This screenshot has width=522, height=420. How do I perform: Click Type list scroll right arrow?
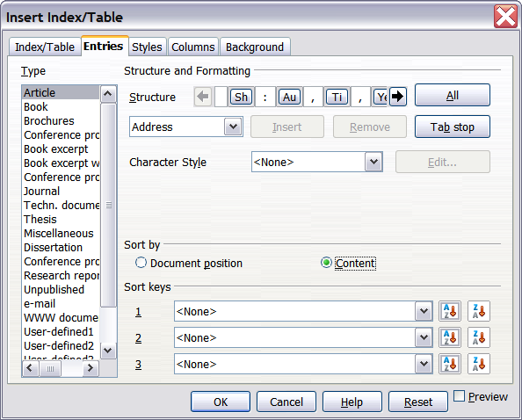91,368
